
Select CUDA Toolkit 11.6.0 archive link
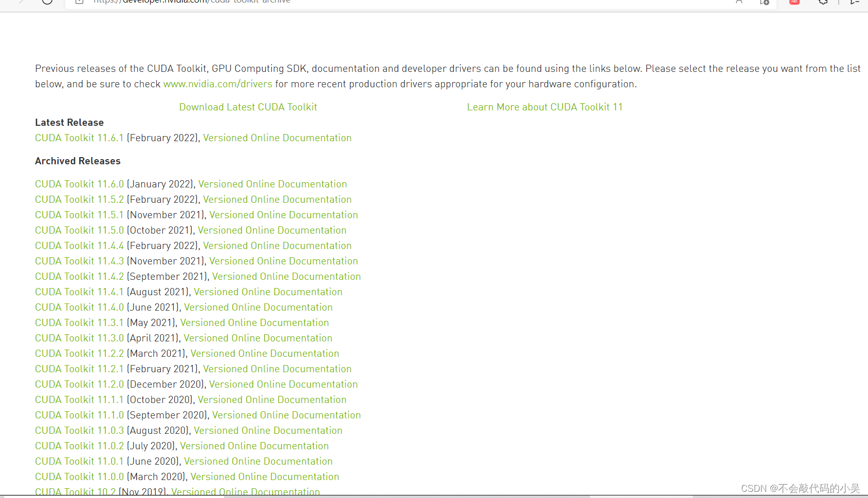tap(80, 184)
